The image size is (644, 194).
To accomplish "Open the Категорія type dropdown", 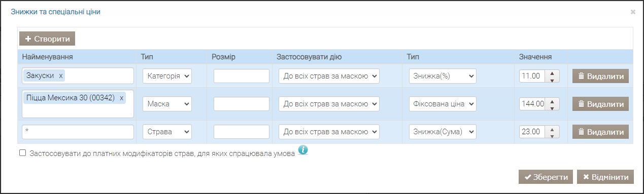I will click(x=167, y=76).
